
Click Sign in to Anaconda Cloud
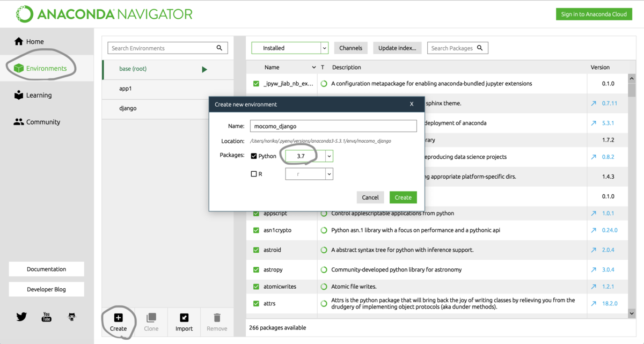point(594,14)
